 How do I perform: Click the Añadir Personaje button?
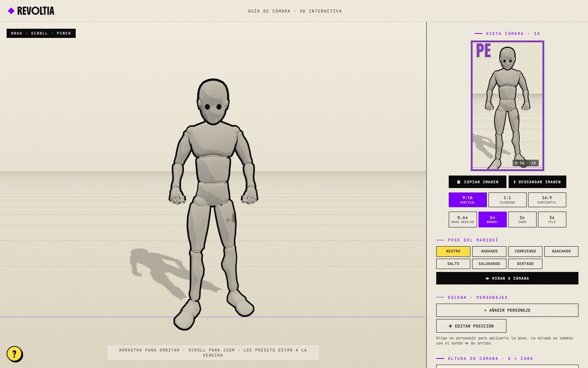[507, 310]
